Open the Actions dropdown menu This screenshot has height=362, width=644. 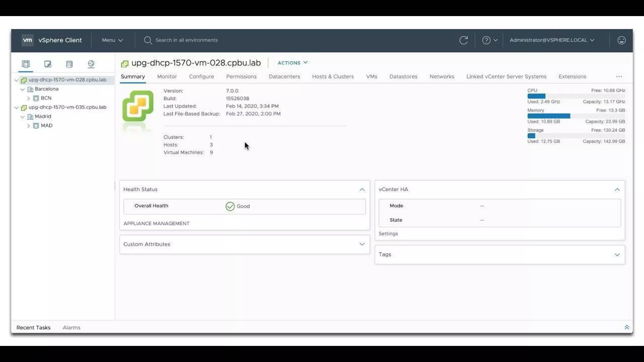tap(292, 63)
